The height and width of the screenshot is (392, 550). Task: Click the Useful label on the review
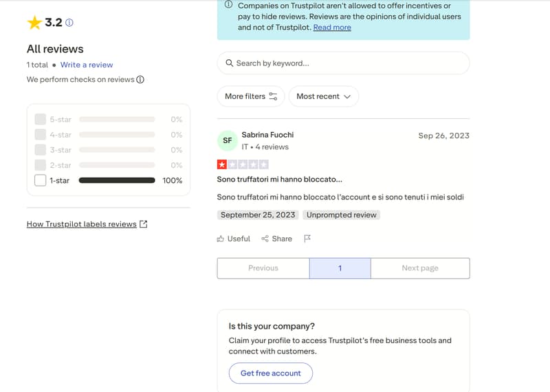tap(239, 239)
